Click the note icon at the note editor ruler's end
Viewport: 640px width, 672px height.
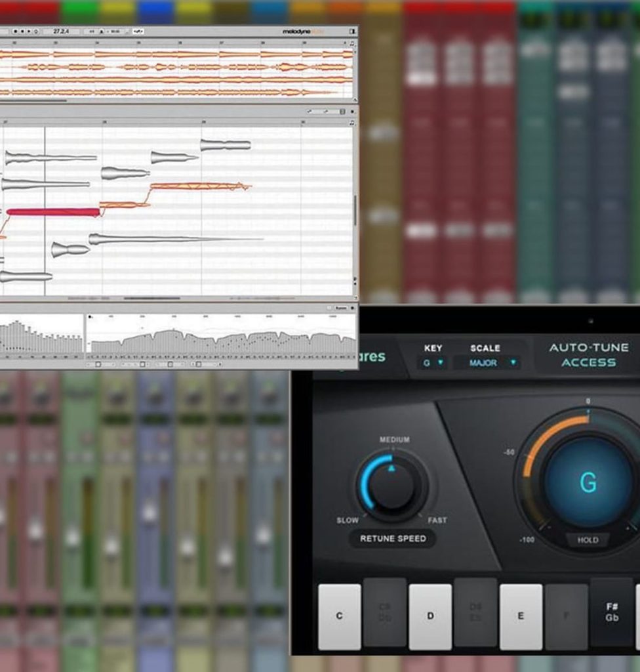pos(352,123)
